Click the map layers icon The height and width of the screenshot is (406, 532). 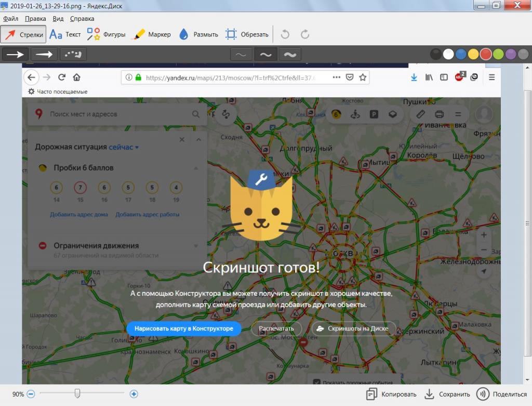393,114
